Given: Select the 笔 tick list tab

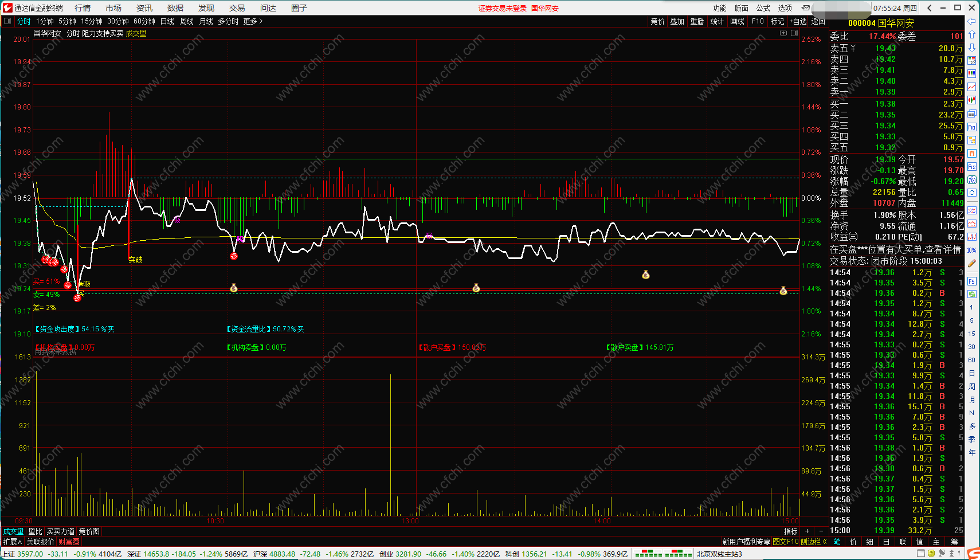Looking at the screenshot, I should (837, 542).
